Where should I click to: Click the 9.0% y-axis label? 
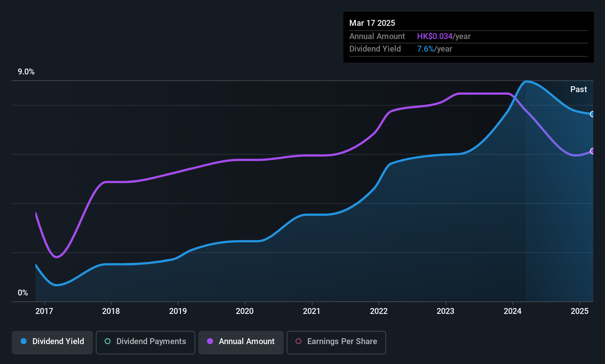click(x=26, y=72)
